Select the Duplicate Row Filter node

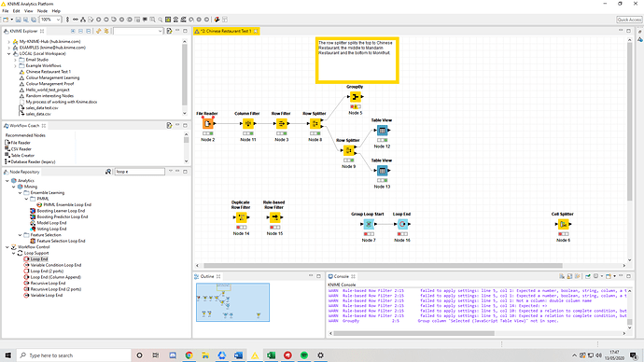pyautogui.click(x=241, y=217)
